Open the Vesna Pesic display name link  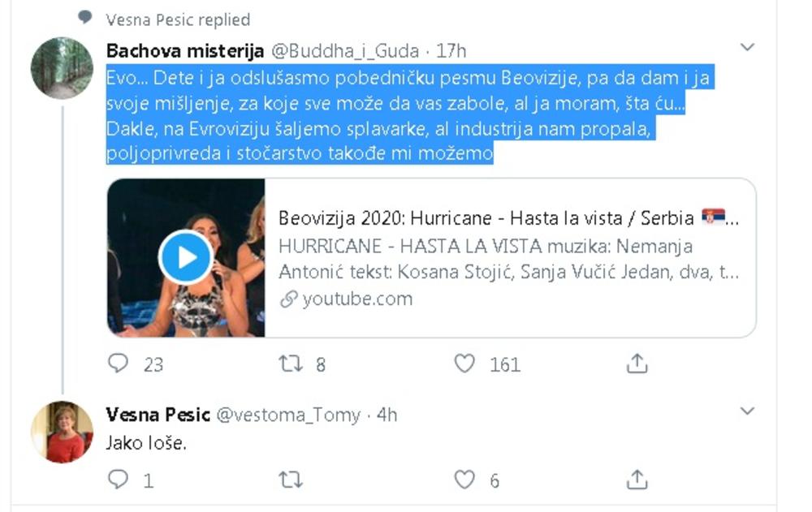tap(158, 415)
